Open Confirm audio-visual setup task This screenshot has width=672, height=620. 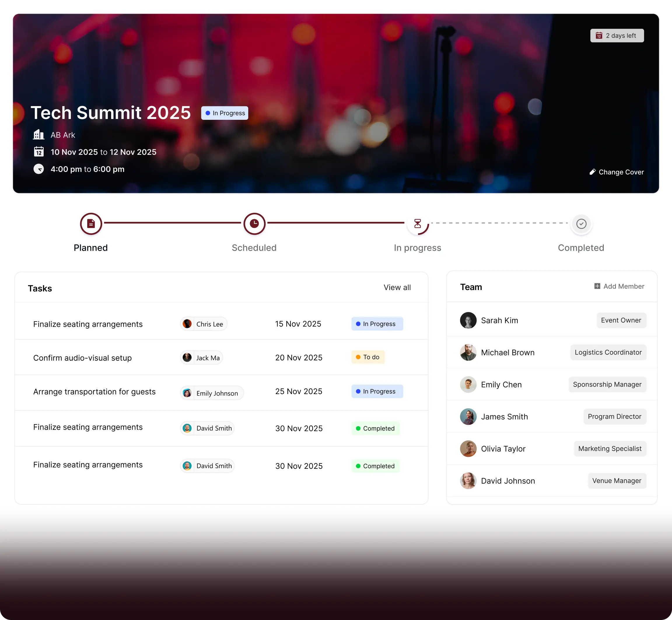click(83, 358)
